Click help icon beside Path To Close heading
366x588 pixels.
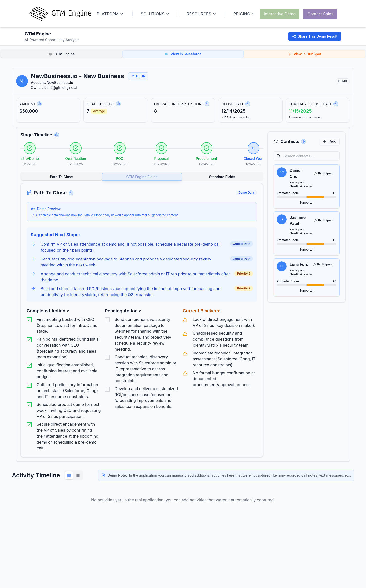tap(71, 193)
